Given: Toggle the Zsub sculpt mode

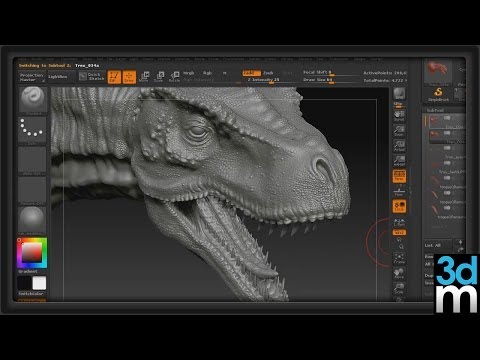Looking at the screenshot, I should (x=268, y=73).
